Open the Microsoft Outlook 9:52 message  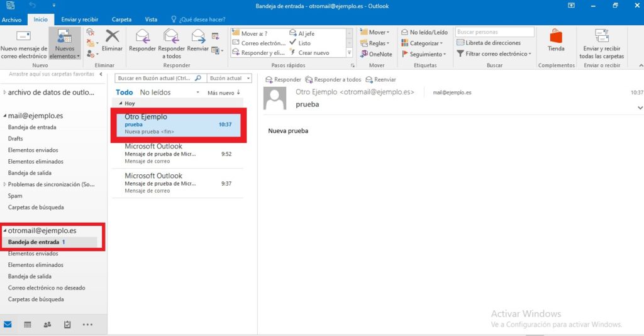click(178, 154)
